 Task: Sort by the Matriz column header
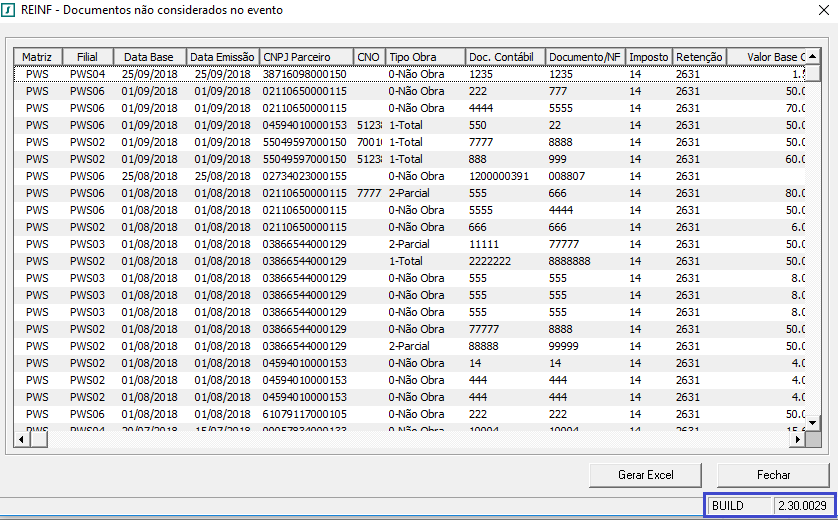point(37,57)
